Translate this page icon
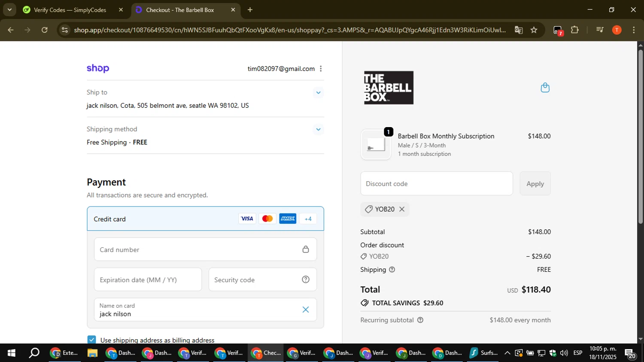 coord(519,30)
